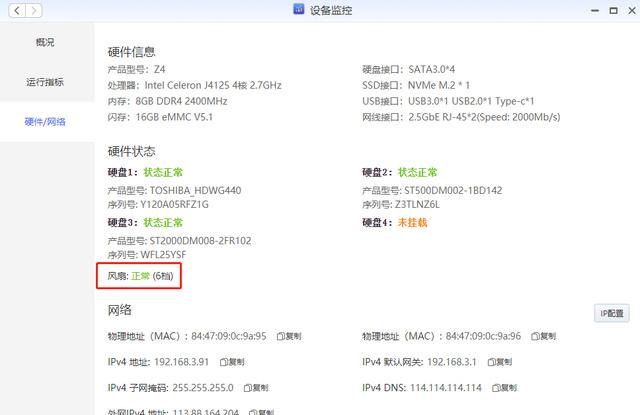Screen dimensions: 640x415
Task: Click the 产品型号 Z4 line
Action: tap(136, 69)
